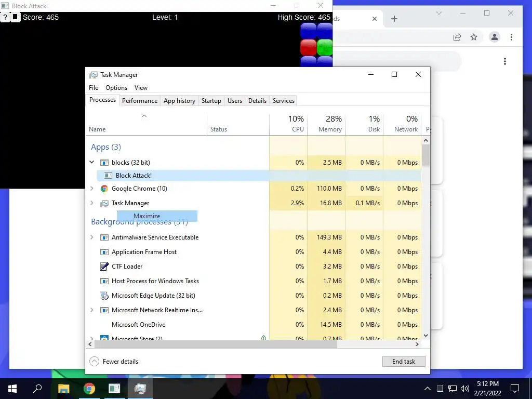Open the View menu
This screenshot has height=399, width=532.
(141, 87)
